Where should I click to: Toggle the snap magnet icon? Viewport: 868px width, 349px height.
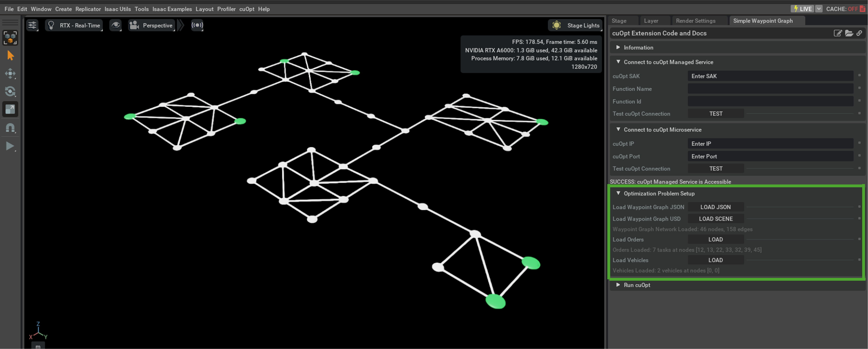(10, 128)
